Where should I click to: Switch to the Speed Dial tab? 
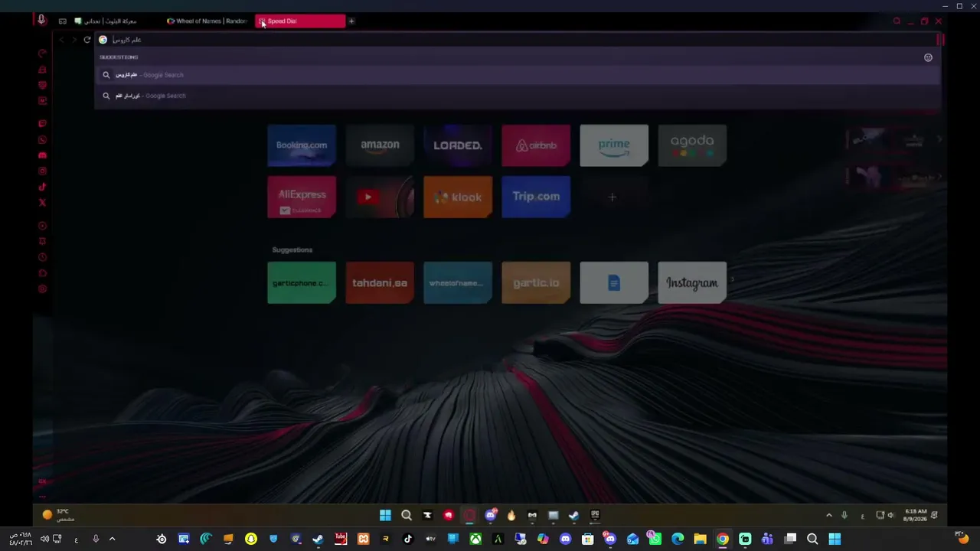300,21
